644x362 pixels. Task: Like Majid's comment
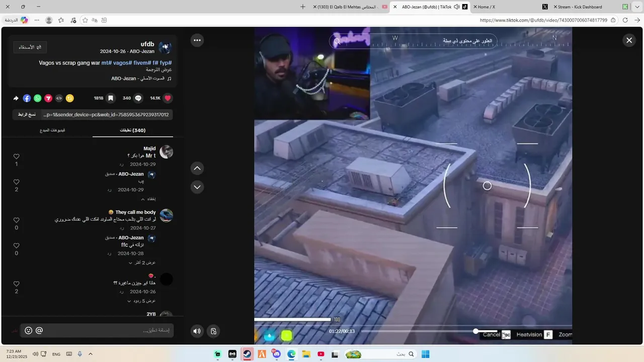pyautogui.click(x=16, y=156)
